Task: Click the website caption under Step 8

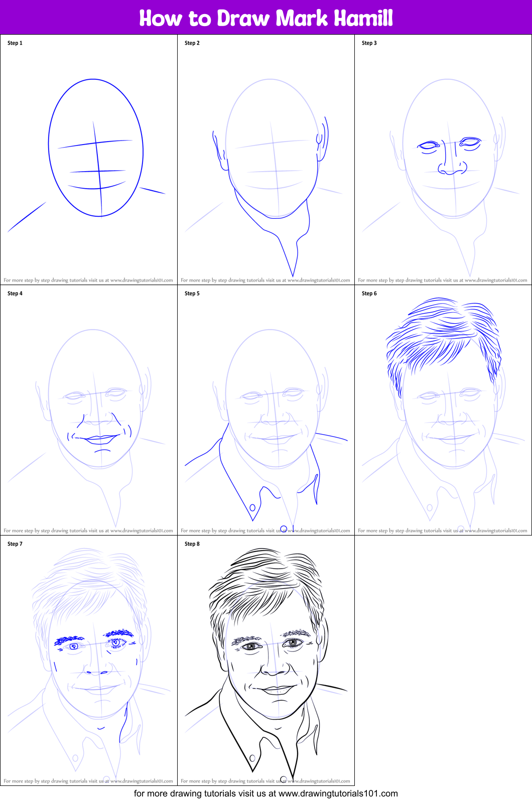Action: [265, 781]
